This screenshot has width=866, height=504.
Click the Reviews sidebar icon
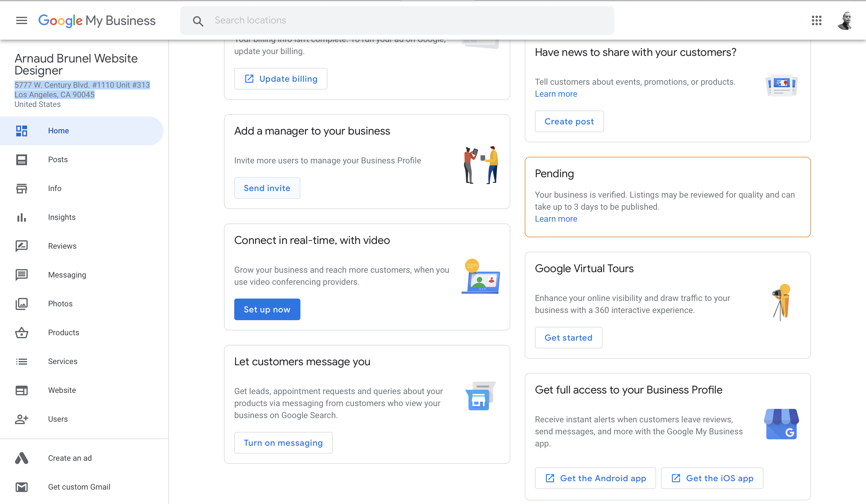click(x=21, y=246)
